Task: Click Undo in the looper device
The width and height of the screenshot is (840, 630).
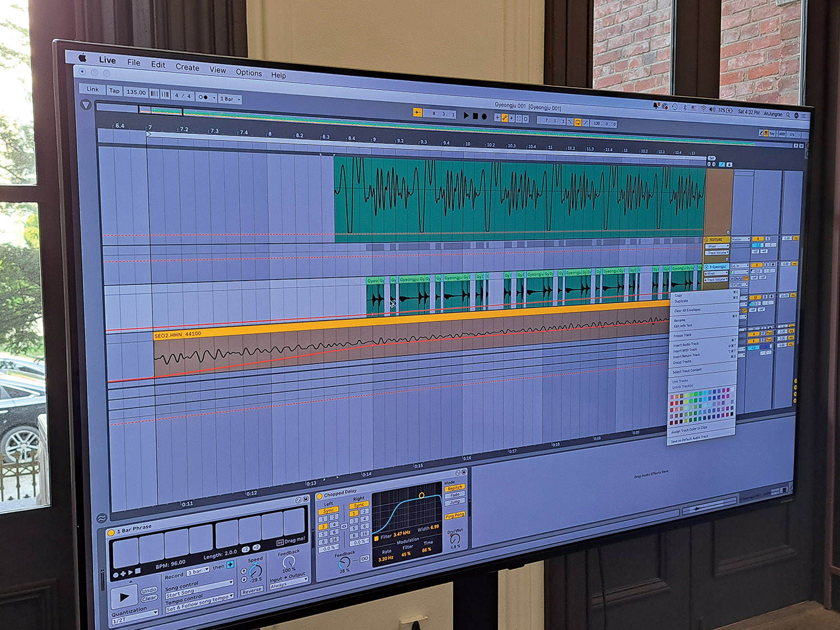Action: coord(149,590)
